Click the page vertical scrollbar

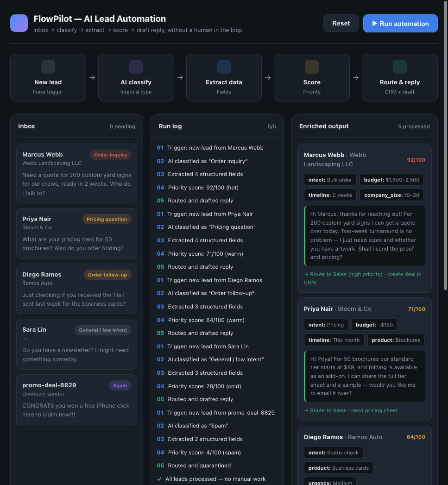click(446, 145)
